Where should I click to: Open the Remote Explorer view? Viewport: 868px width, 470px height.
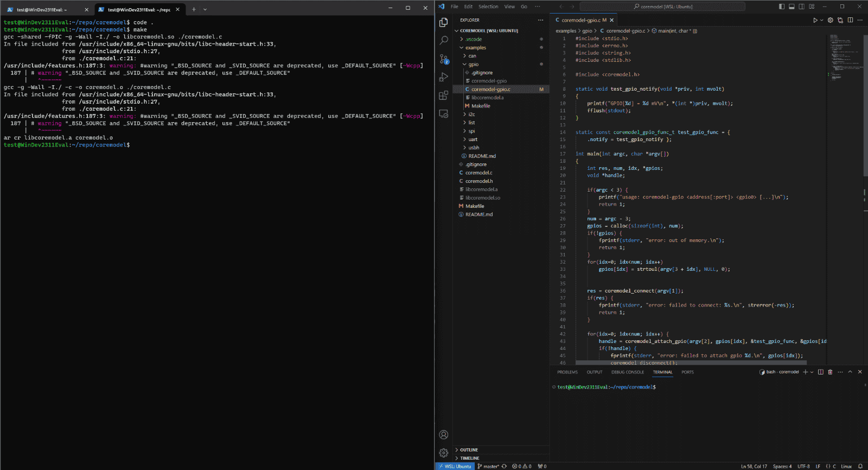tap(444, 114)
